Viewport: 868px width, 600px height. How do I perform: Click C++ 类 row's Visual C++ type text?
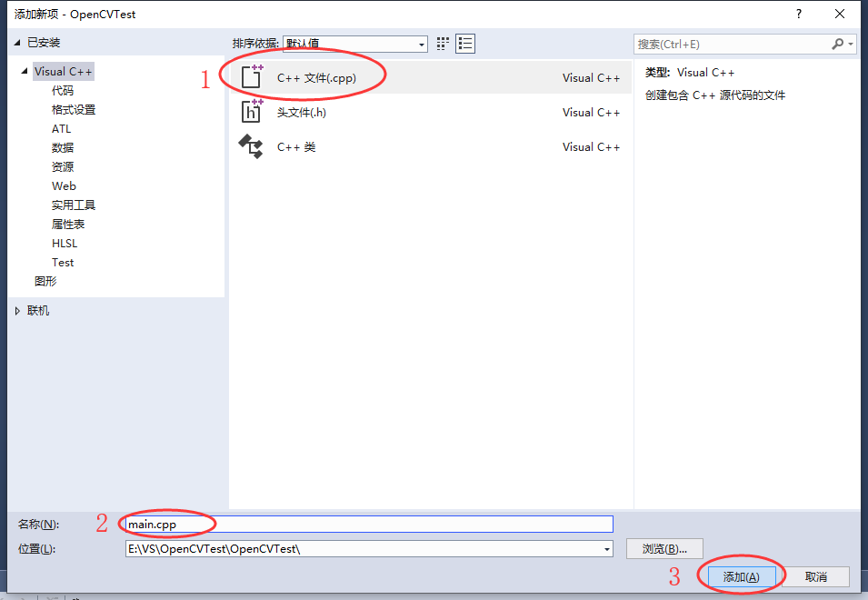tap(591, 147)
